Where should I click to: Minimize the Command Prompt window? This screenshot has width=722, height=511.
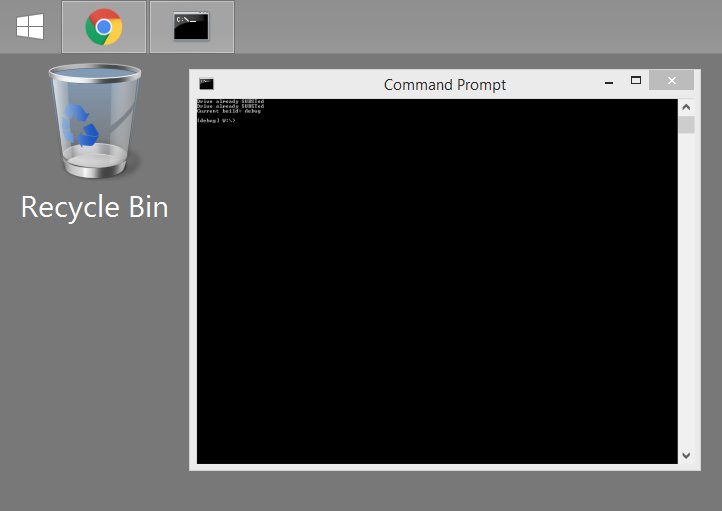click(x=609, y=82)
